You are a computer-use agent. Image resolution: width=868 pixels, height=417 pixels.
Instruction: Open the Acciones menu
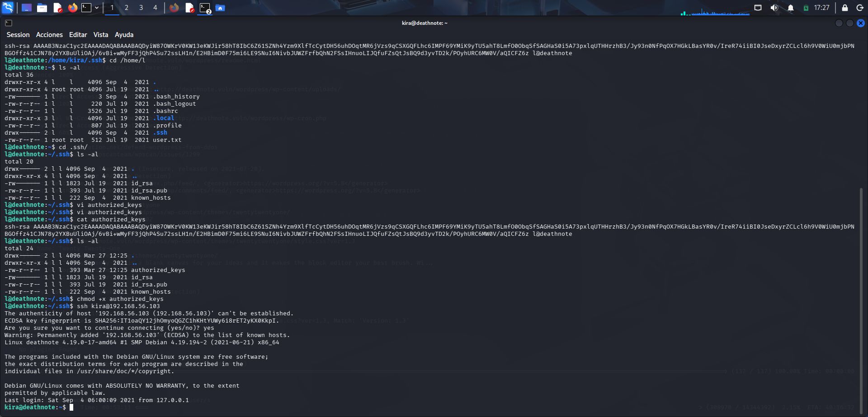coord(49,35)
